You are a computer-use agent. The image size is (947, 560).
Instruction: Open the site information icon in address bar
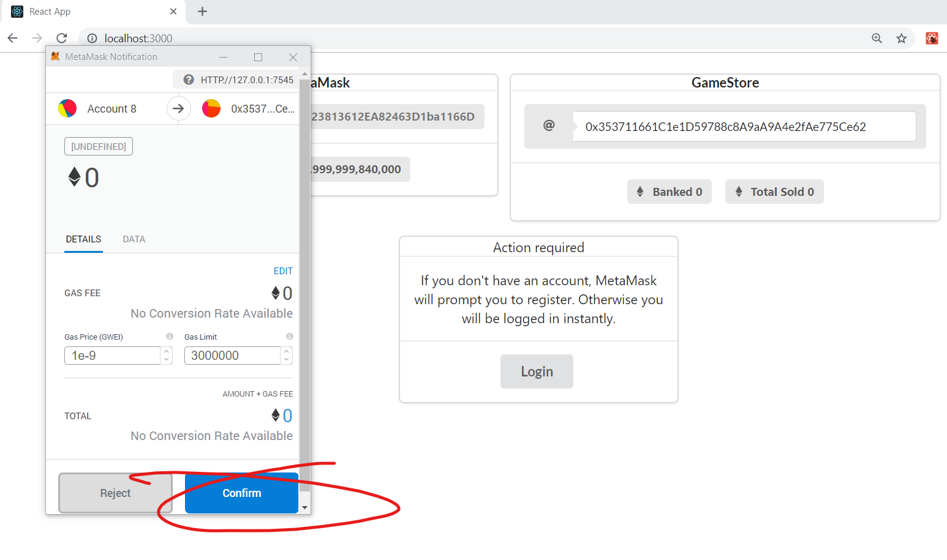(92, 38)
